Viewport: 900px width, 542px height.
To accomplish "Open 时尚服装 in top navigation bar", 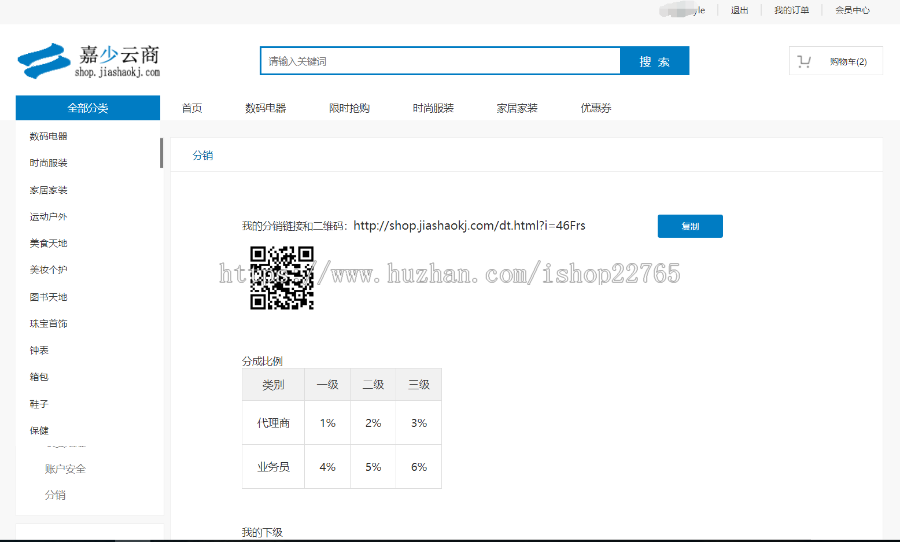I will (x=433, y=108).
